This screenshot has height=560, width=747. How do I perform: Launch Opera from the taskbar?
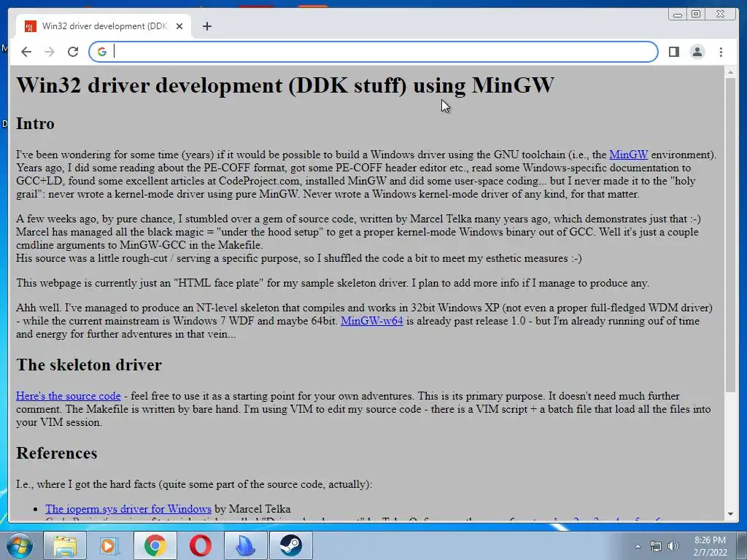coord(201,545)
